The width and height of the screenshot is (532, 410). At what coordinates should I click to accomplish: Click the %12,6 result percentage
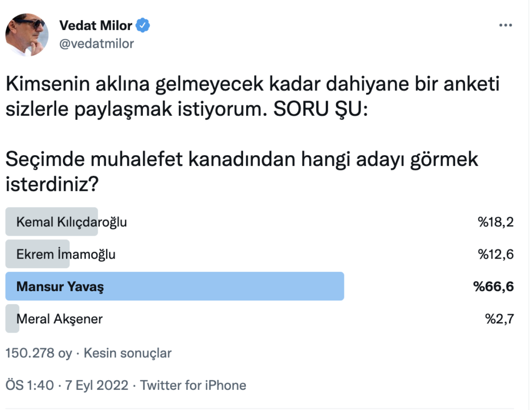(x=496, y=254)
